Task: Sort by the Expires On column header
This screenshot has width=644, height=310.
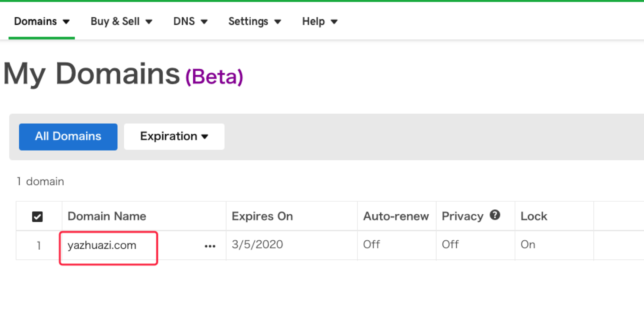Action: pyautogui.click(x=262, y=216)
